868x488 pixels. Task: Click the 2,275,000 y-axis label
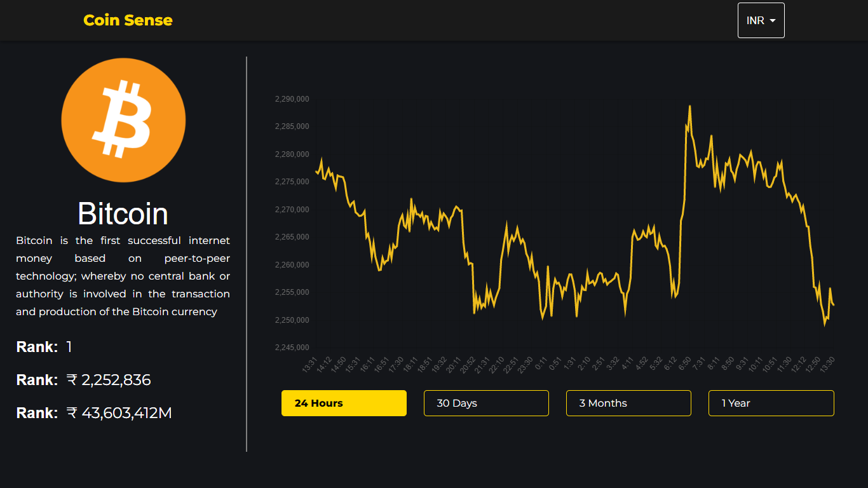point(292,182)
